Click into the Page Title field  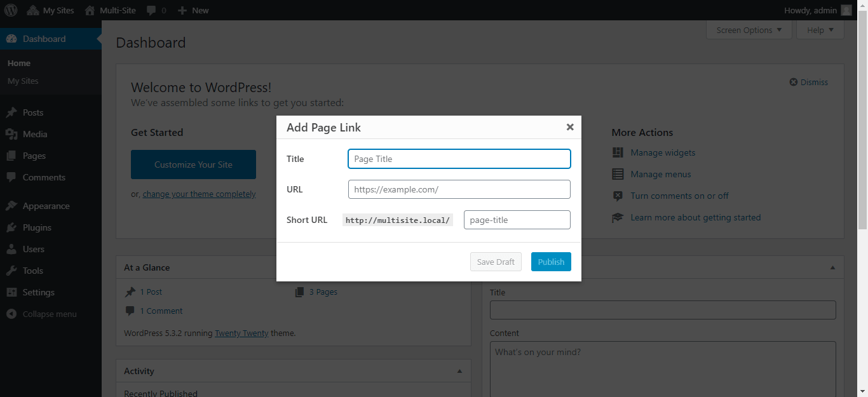459,159
